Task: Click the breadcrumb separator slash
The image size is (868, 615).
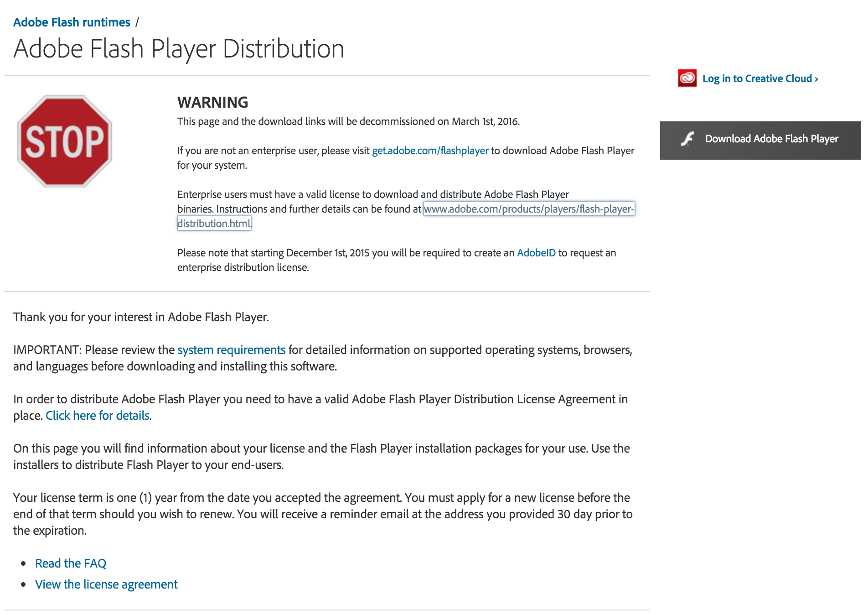Action: 137,21
